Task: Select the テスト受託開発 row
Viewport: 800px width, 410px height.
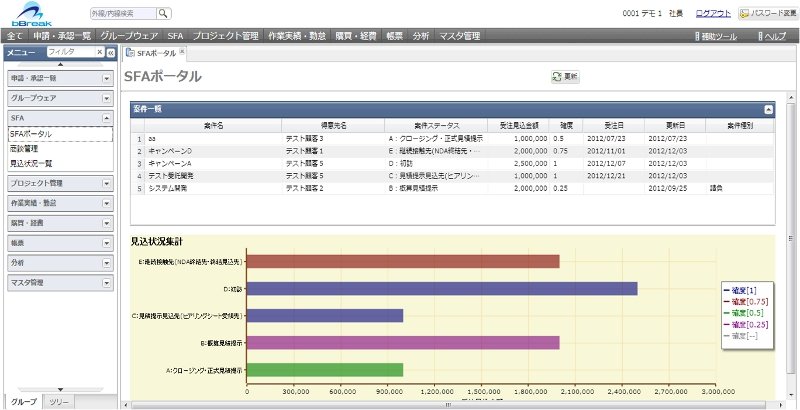Action: click(453, 176)
